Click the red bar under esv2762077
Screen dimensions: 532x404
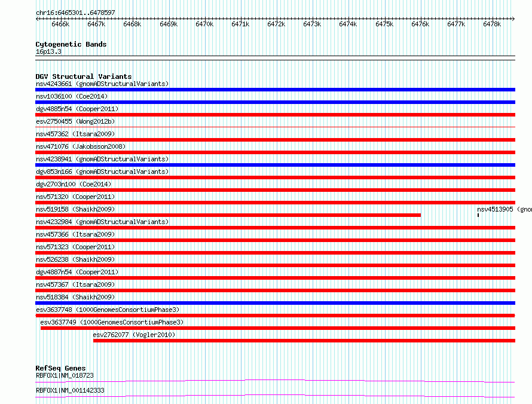304,341
